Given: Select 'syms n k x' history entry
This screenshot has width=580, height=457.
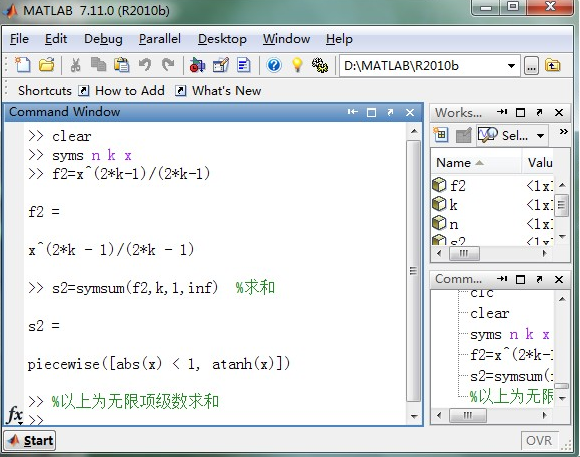Looking at the screenshot, I should tap(510, 335).
